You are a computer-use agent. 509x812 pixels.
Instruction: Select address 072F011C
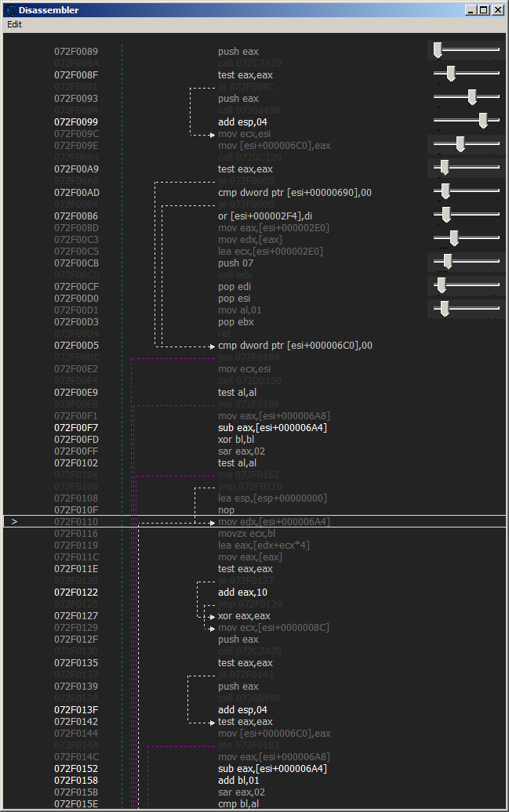click(x=76, y=557)
